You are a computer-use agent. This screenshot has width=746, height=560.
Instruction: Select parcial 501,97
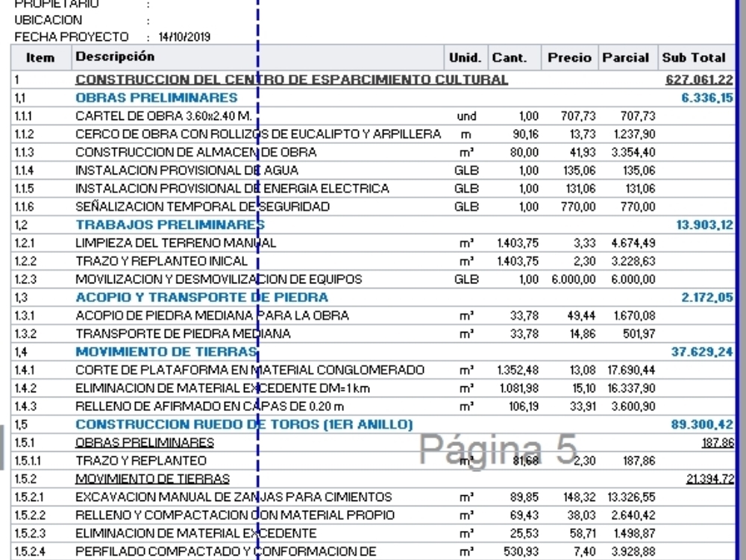coord(639,333)
